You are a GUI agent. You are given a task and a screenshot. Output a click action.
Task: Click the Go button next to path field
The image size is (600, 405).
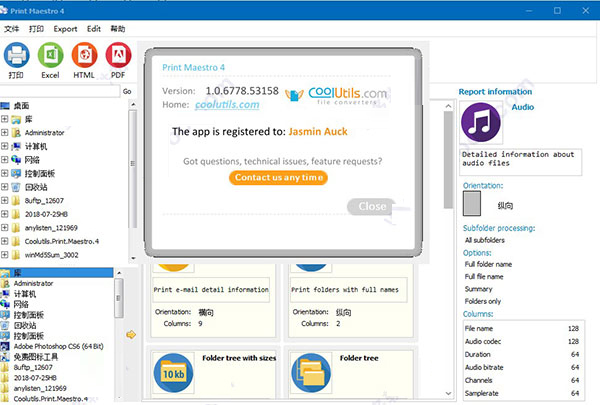pos(127,91)
